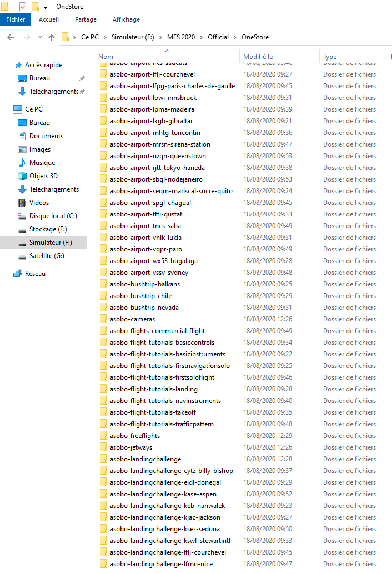392x574 pixels.
Task: Click the asobo-cameras folder icon
Action: point(104,319)
